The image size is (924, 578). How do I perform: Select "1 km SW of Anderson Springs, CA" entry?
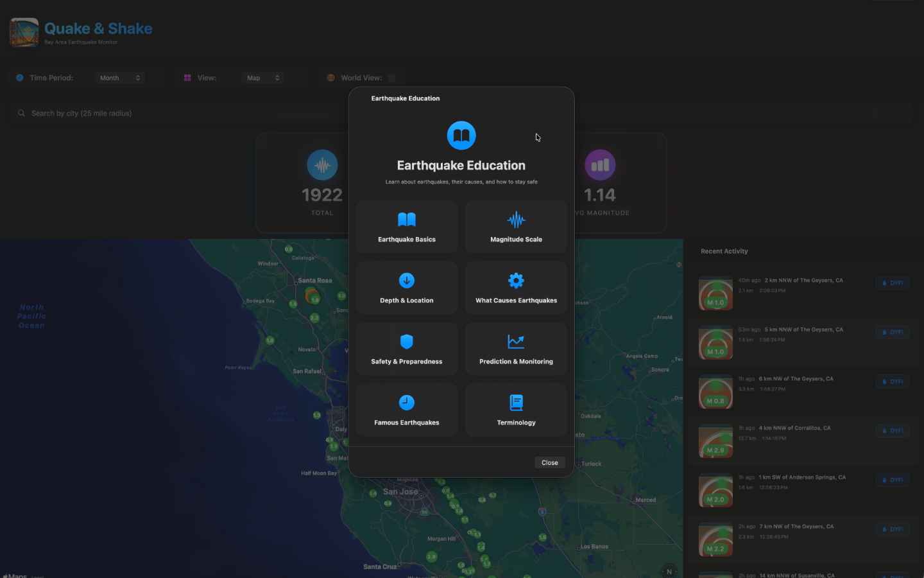click(x=802, y=477)
